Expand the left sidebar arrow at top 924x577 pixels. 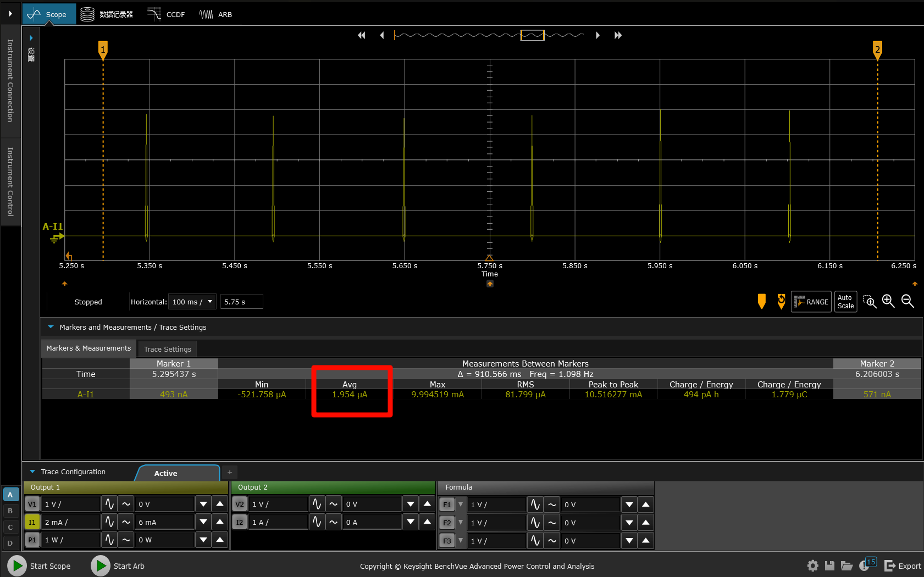coord(10,14)
